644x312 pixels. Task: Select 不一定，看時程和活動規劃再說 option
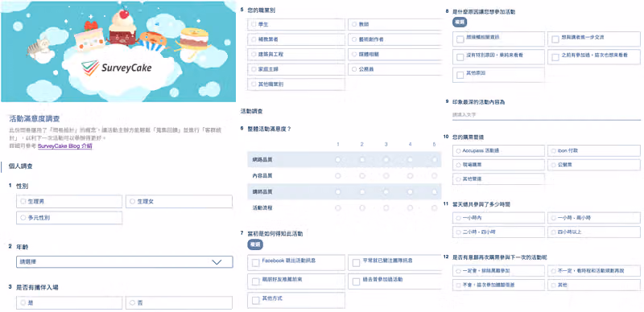pyautogui.click(x=594, y=271)
